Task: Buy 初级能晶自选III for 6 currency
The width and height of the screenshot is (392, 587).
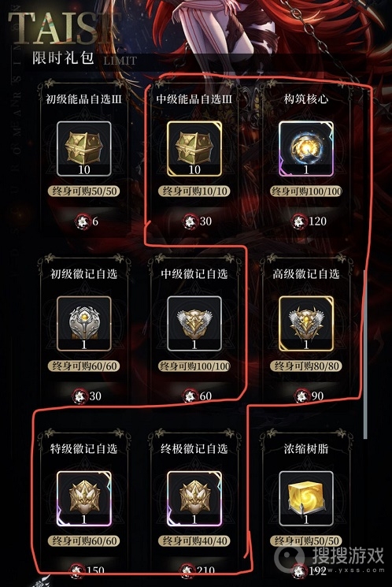Action: 87,221
